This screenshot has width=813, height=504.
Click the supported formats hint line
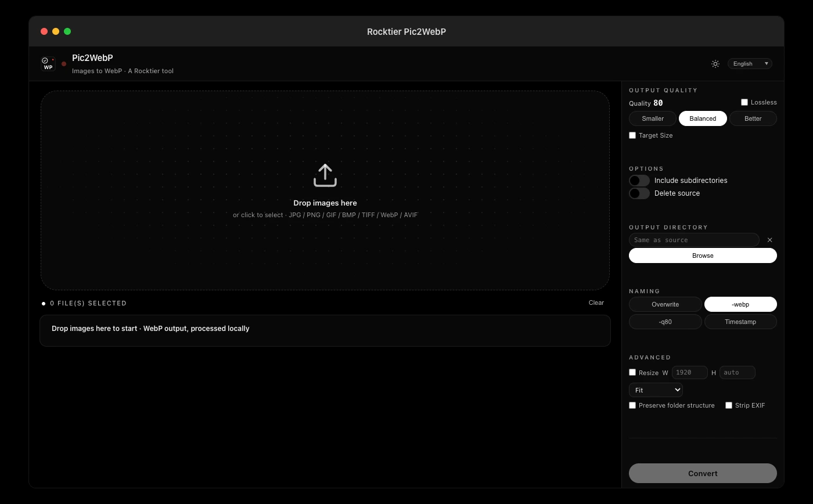(325, 215)
